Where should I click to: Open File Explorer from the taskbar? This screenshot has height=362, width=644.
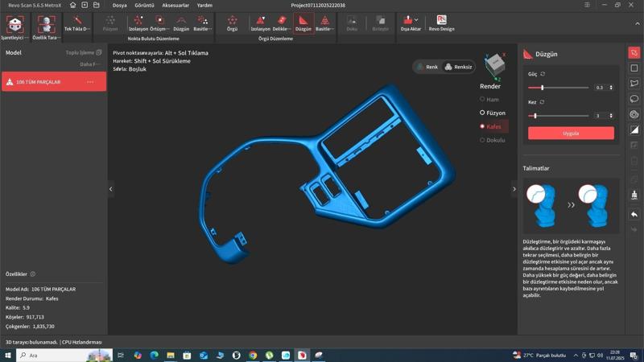coord(171,355)
